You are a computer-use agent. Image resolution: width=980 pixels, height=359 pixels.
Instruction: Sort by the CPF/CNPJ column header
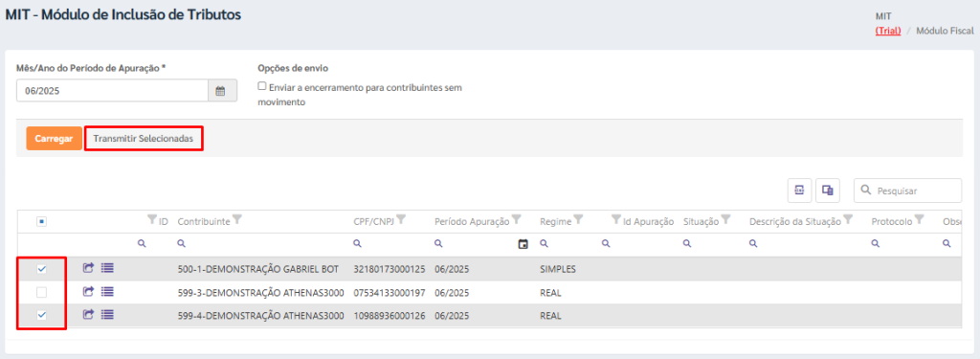374,221
